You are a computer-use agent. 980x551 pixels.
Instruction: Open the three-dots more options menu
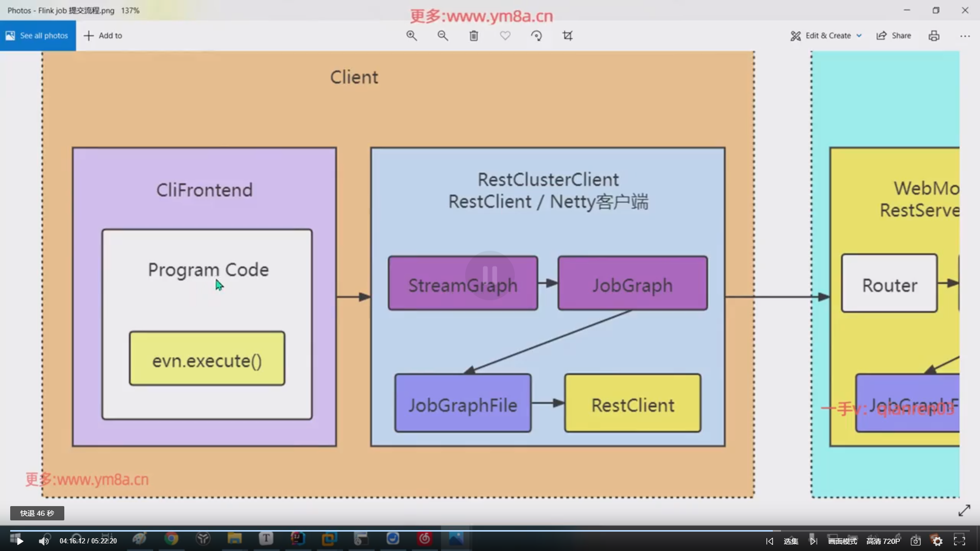(965, 36)
